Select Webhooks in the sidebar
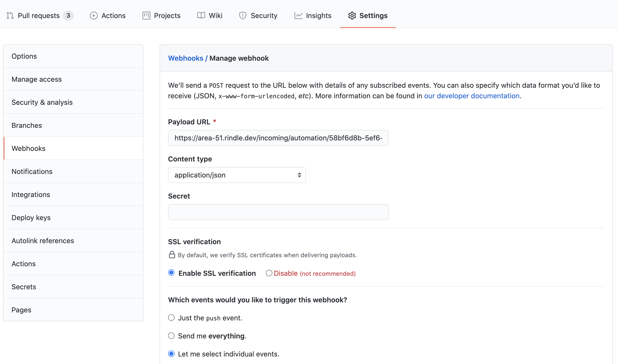Viewport: 617px width, 364px height. (x=73, y=148)
